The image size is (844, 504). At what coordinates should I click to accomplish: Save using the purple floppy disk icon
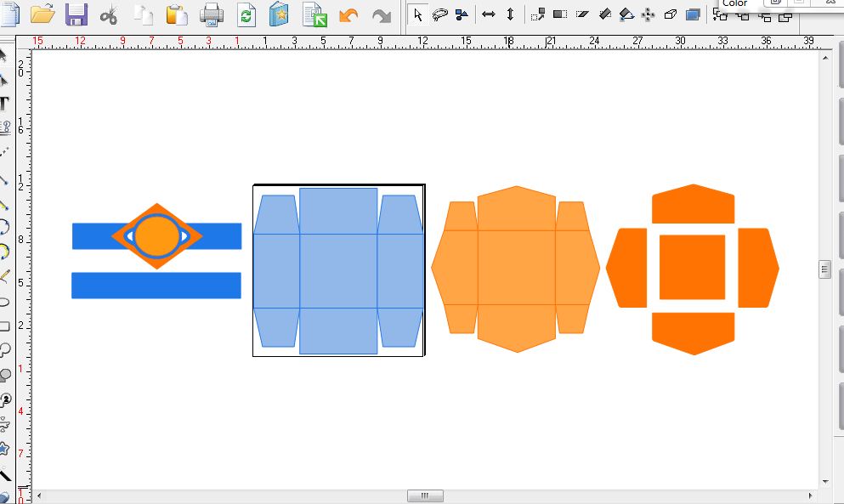click(76, 14)
